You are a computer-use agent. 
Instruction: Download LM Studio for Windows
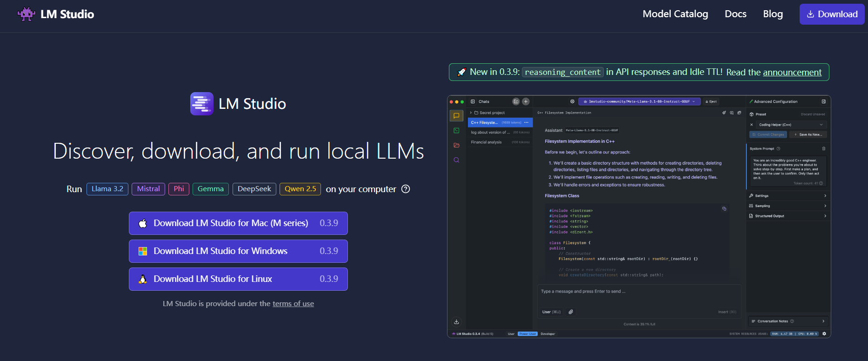(x=238, y=251)
